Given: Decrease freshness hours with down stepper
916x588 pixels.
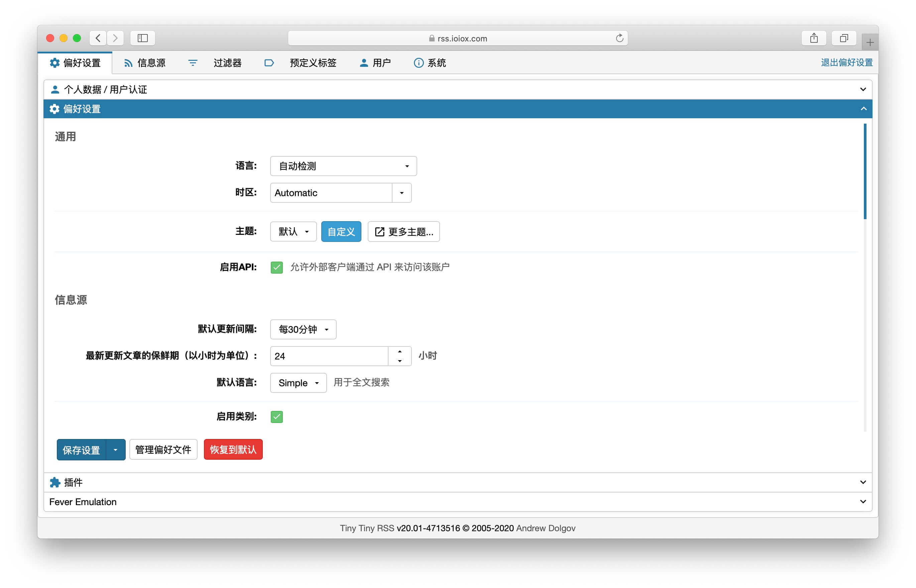Looking at the screenshot, I should pyautogui.click(x=399, y=361).
